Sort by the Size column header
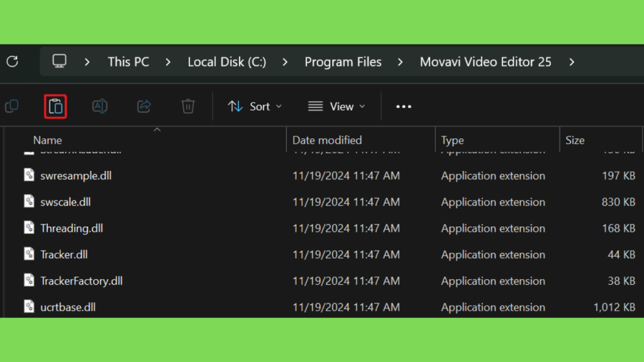Viewport: 644px width, 362px height. tap(575, 140)
